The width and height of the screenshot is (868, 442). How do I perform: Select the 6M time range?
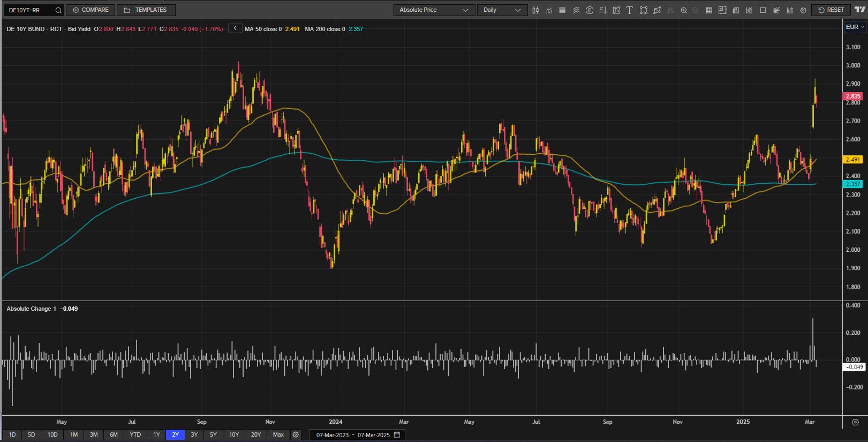point(114,434)
